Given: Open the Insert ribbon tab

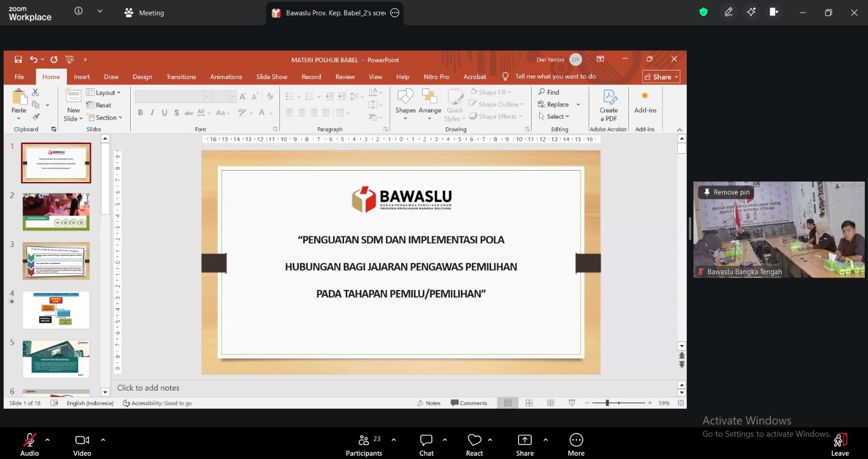Looking at the screenshot, I should (x=82, y=77).
